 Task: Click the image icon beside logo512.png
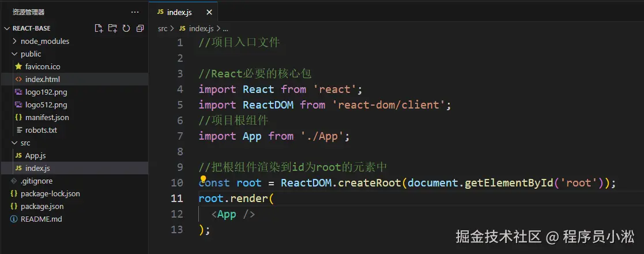(18, 104)
